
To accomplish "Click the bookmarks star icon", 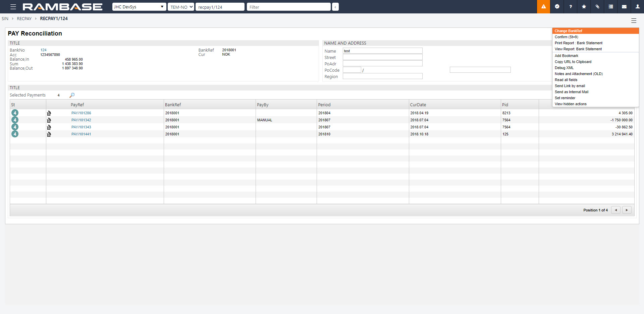I will [x=584, y=7].
